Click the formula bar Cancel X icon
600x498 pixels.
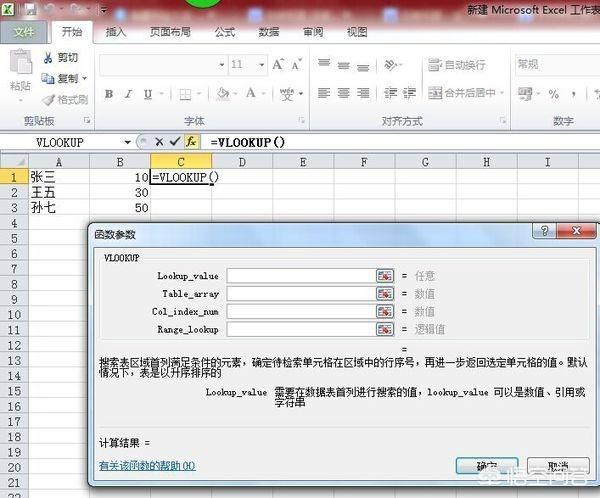tap(159, 142)
